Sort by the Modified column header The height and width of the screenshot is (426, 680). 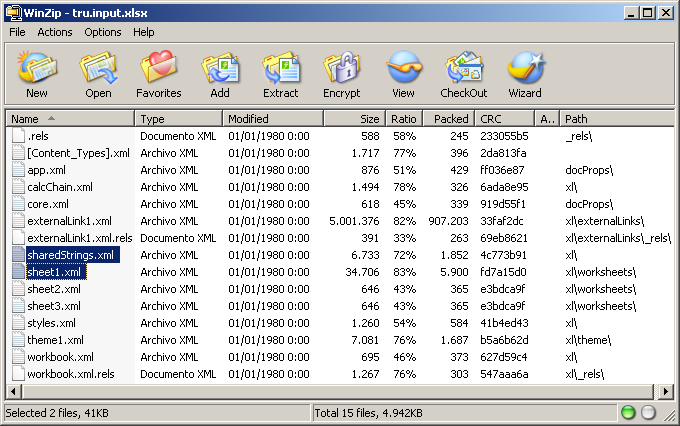click(x=270, y=119)
